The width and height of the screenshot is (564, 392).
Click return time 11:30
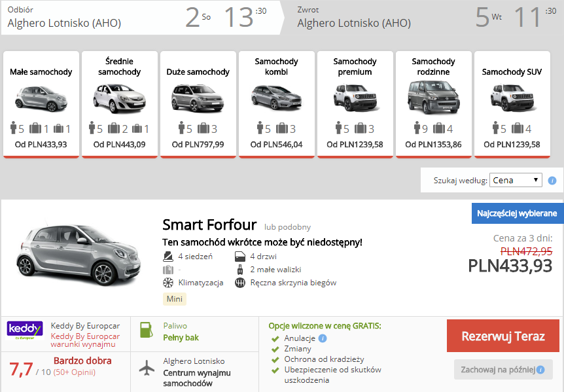click(x=535, y=17)
